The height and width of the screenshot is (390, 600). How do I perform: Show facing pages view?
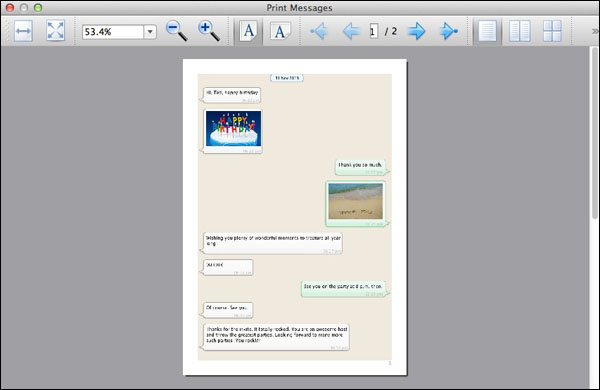click(x=520, y=31)
